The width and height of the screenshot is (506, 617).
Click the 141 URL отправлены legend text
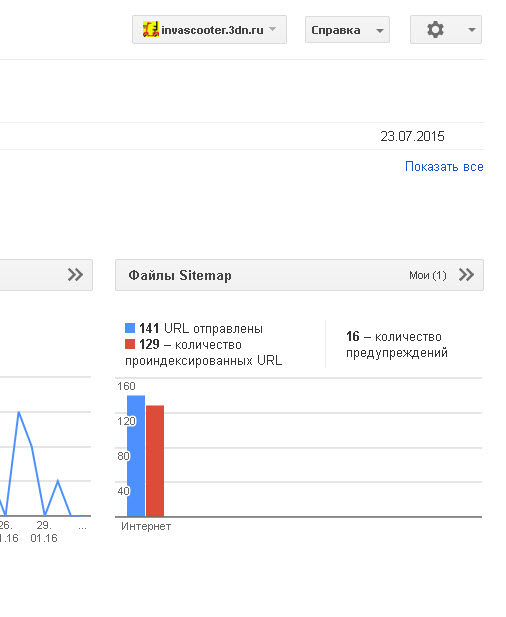pyautogui.click(x=201, y=328)
